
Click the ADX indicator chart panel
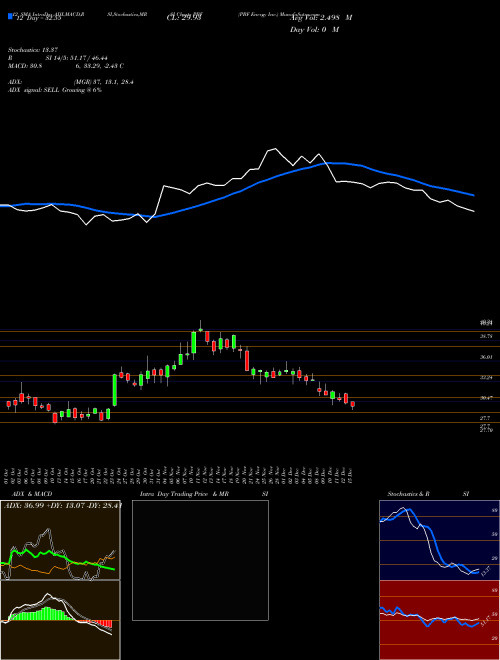60,540
